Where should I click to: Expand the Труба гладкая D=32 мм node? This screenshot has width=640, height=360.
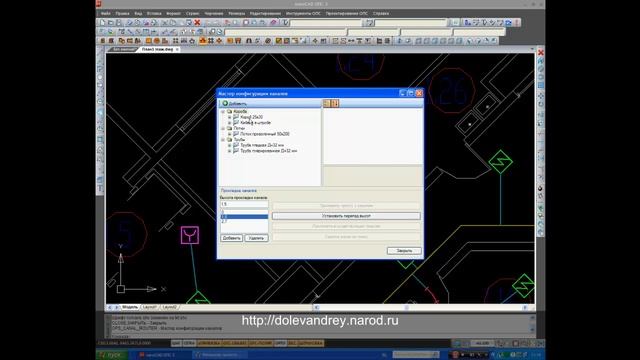229,145
